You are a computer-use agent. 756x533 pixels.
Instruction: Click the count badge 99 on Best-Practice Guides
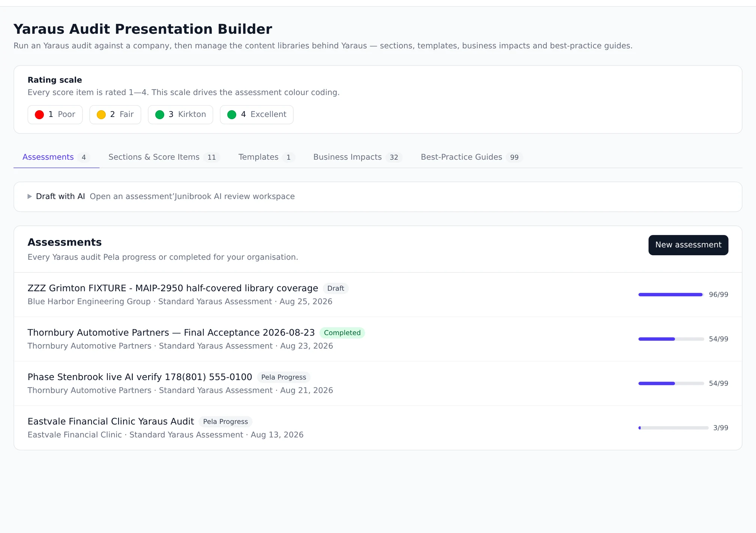tap(514, 157)
